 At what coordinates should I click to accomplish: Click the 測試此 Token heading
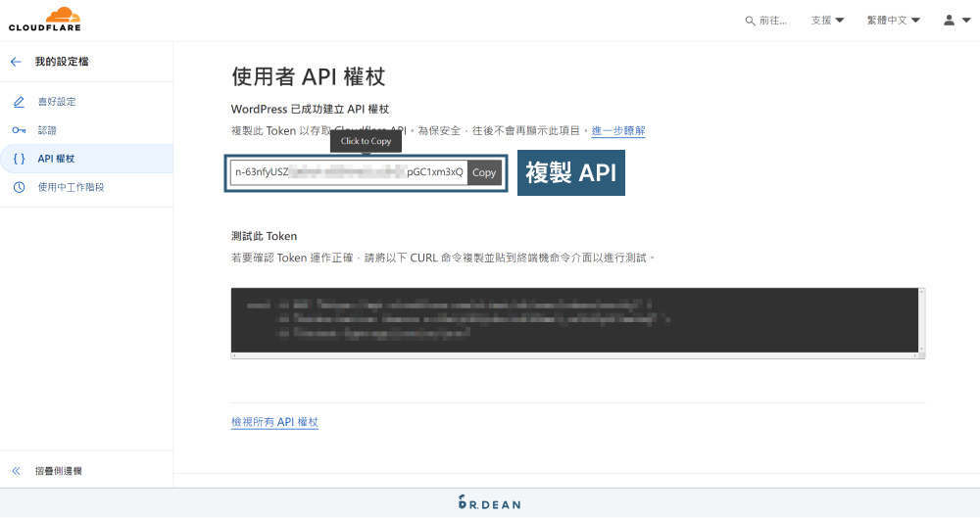point(264,236)
